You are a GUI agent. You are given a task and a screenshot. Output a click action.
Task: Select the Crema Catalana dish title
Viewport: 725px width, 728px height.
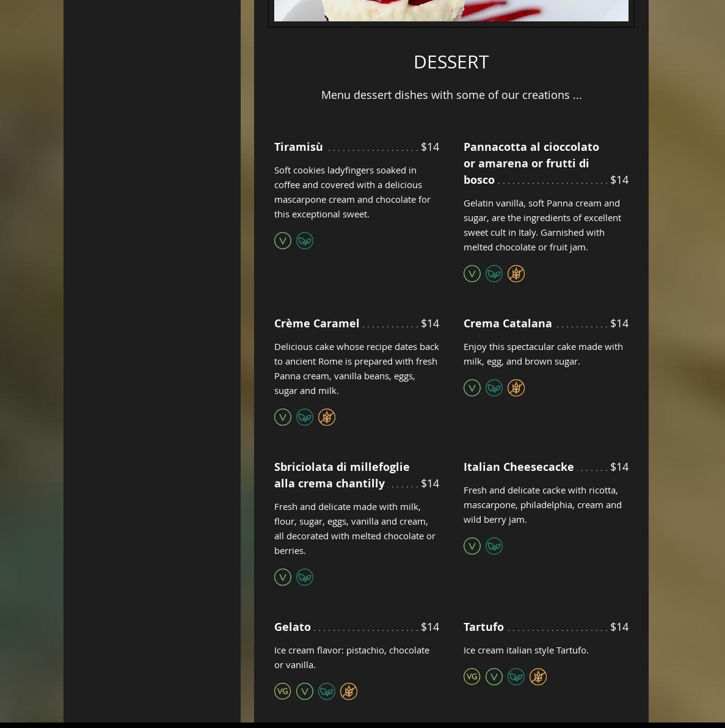pos(508,323)
